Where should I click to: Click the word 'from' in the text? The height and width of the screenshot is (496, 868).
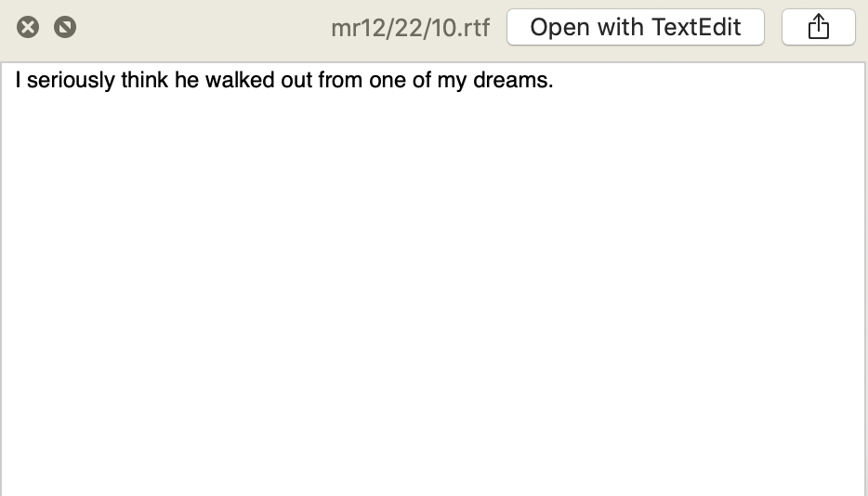tap(340, 80)
